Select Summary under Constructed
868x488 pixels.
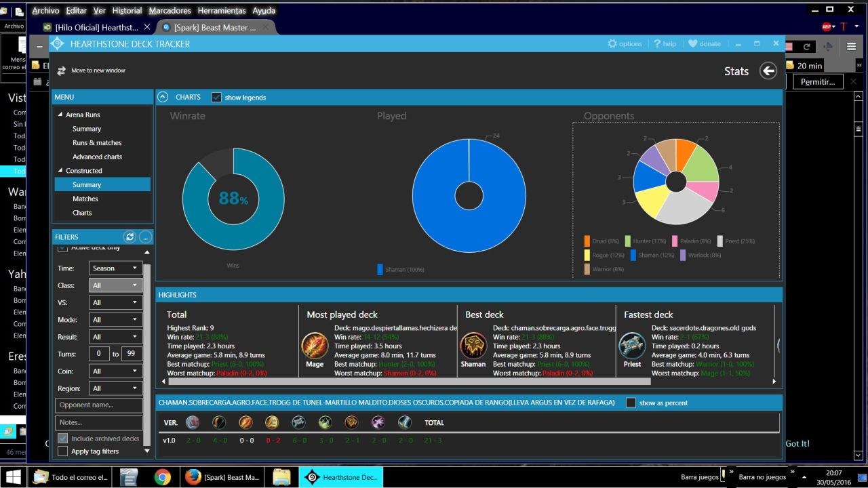pos(102,184)
